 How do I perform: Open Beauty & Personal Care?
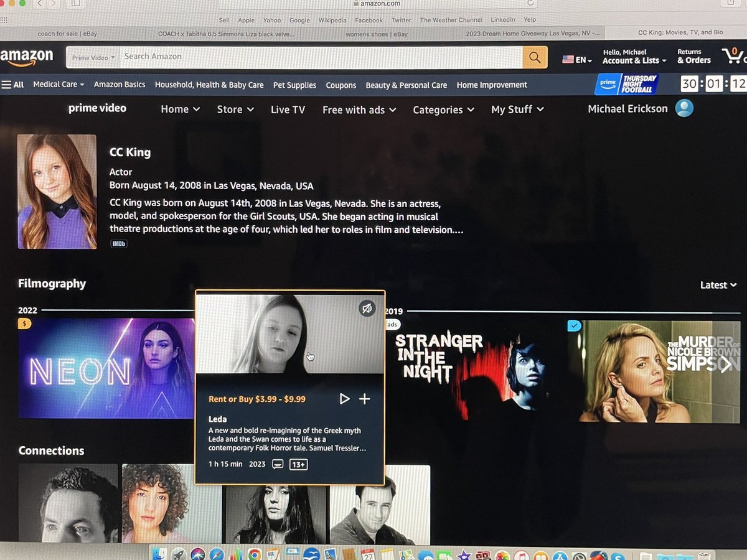point(406,85)
